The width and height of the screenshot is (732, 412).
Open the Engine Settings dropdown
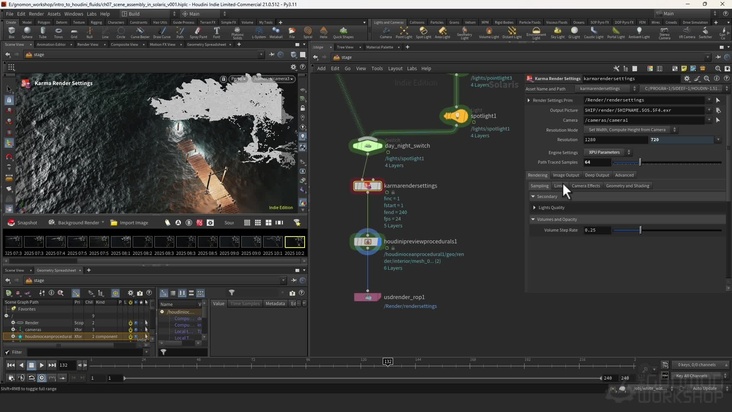pyautogui.click(x=607, y=152)
